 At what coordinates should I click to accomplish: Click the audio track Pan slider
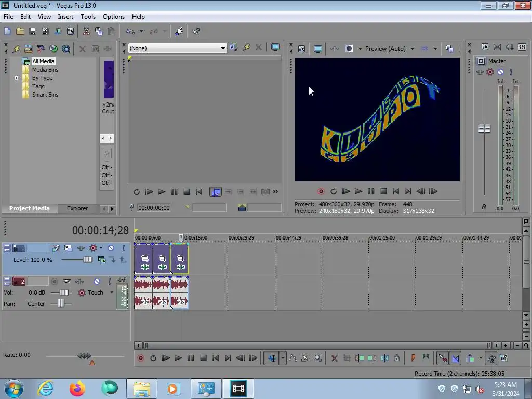tap(61, 303)
